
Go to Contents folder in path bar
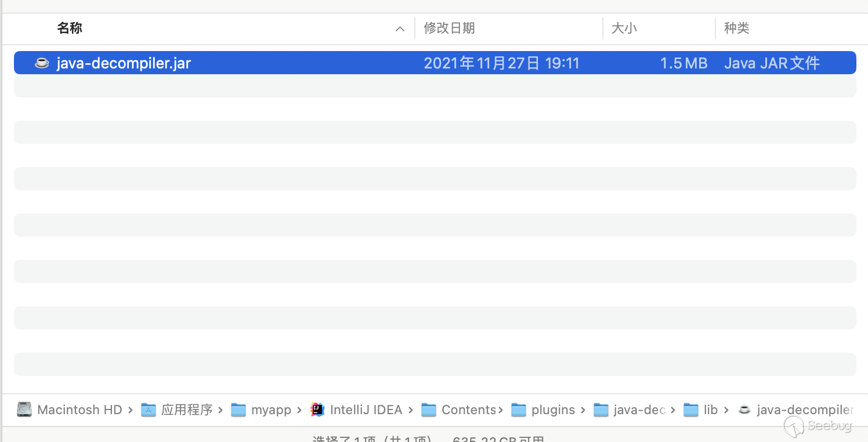[x=469, y=410]
